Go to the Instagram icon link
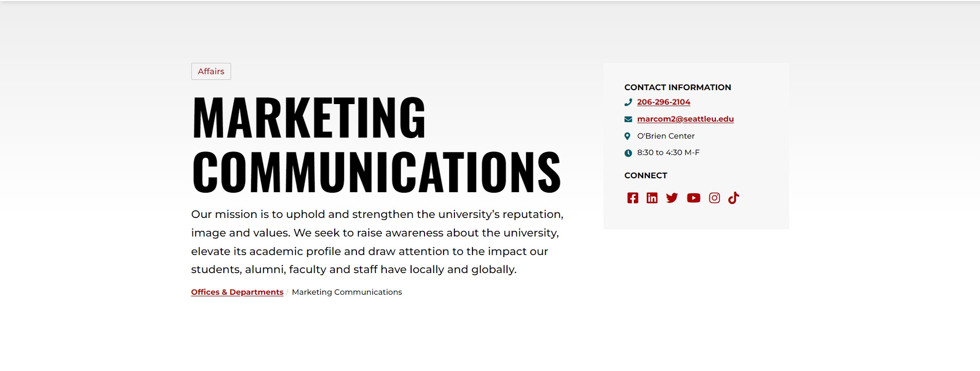 click(x=714, y=198)
